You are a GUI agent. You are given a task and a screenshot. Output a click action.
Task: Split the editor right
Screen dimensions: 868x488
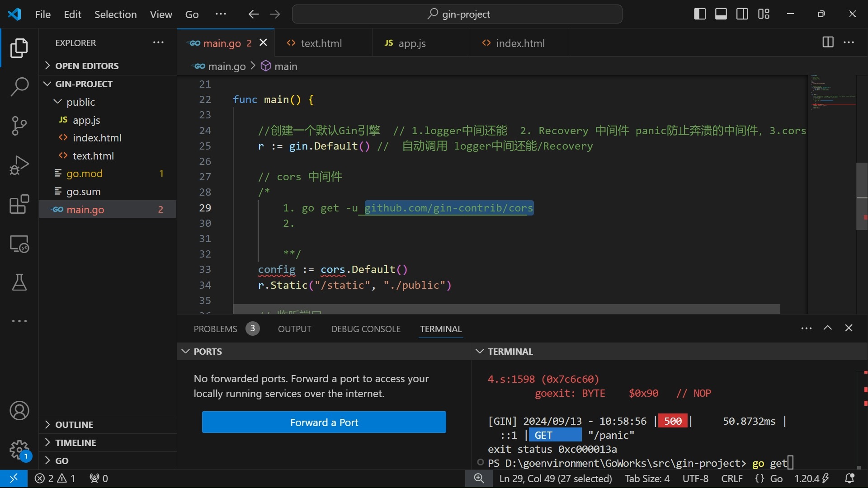click(x=828, y=42)
